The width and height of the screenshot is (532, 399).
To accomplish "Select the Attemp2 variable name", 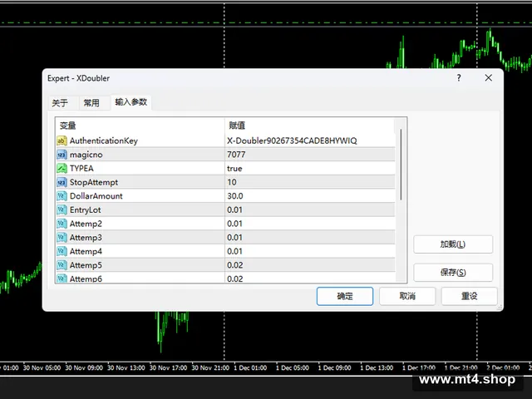I will coord(86,224).
